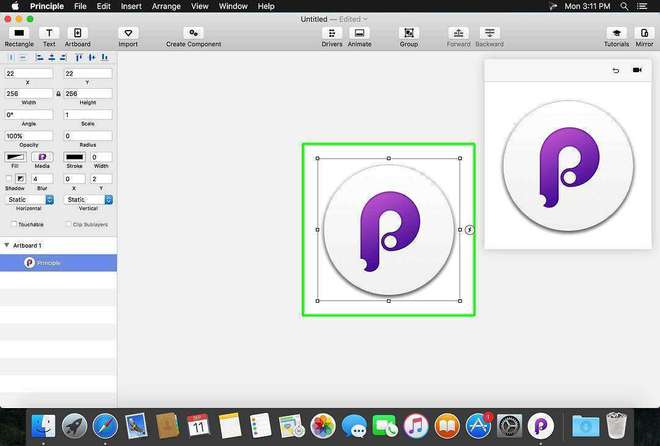Click the Width input field showing 256
Viewport: 660px width, 446px height.
coord(29,93)
